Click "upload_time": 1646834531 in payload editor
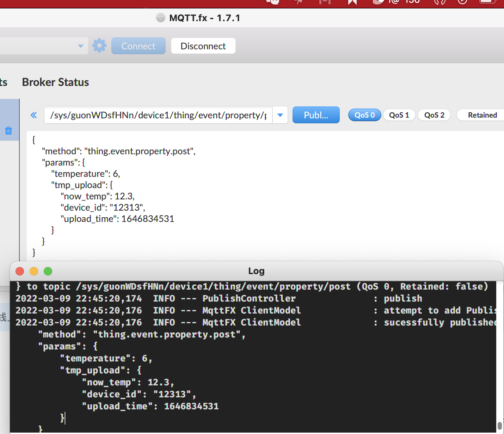This screenshot has height=434, width=504. (x=117, y=219)
